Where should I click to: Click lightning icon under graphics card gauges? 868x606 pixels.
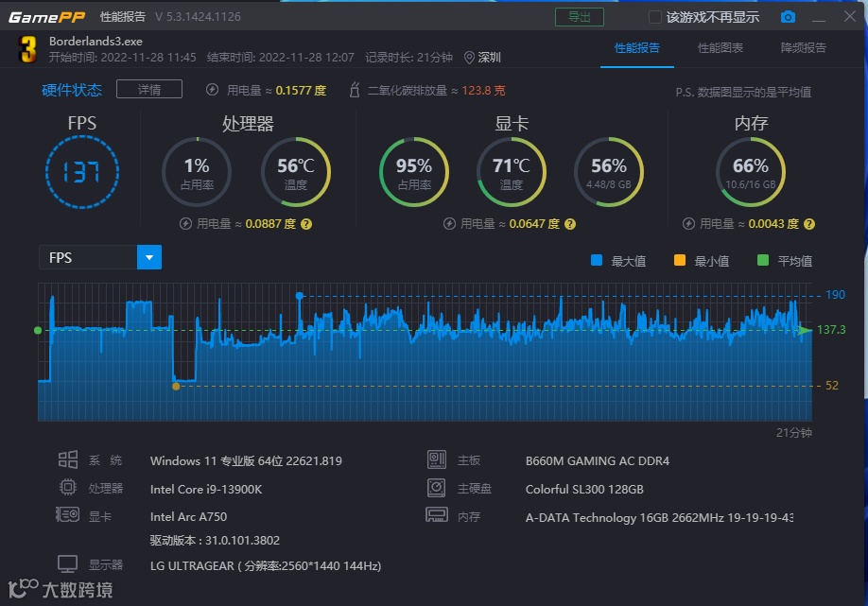click(x=449, y=223)
